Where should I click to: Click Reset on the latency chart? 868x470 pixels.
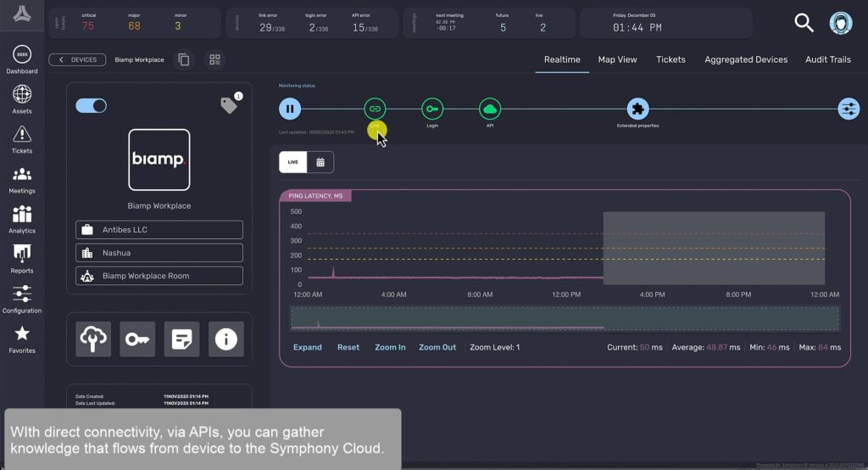tap(348, 348)
